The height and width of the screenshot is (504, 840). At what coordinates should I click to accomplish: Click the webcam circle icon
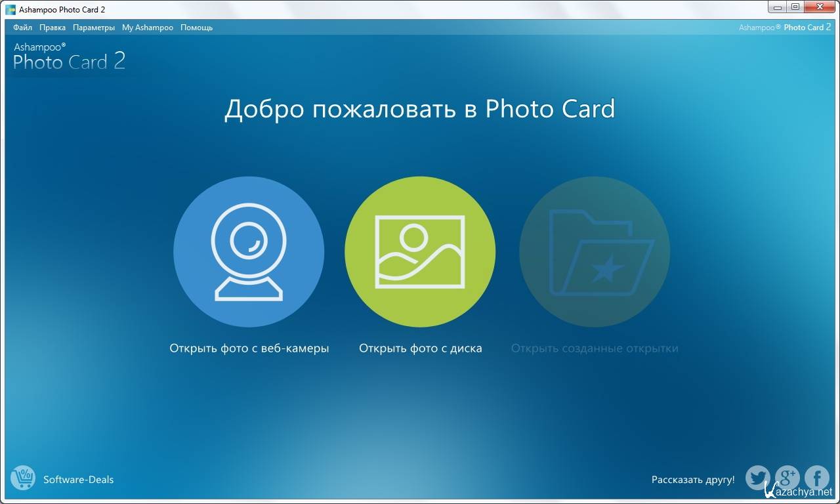coord(249,252)
